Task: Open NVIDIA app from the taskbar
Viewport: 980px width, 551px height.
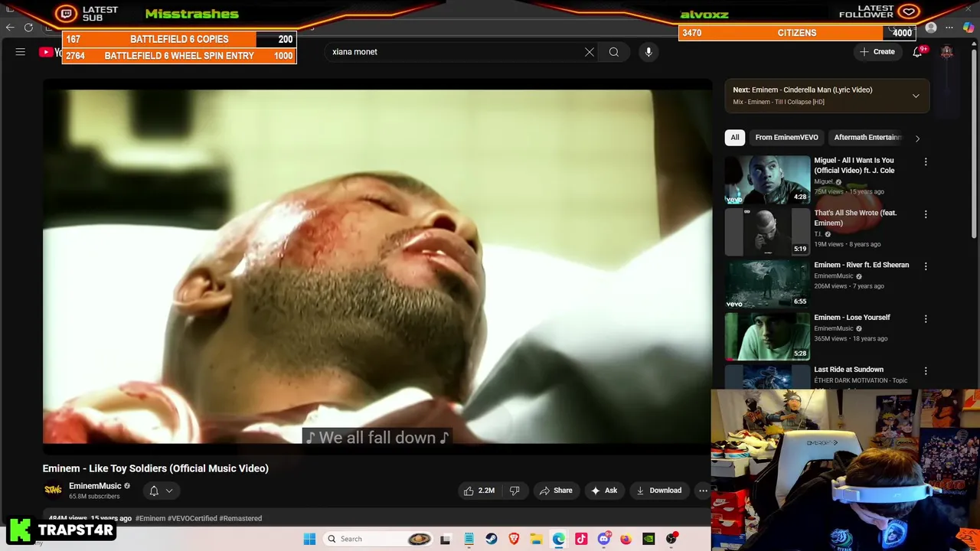Action: pyautogui.click(x=648, y=539)
